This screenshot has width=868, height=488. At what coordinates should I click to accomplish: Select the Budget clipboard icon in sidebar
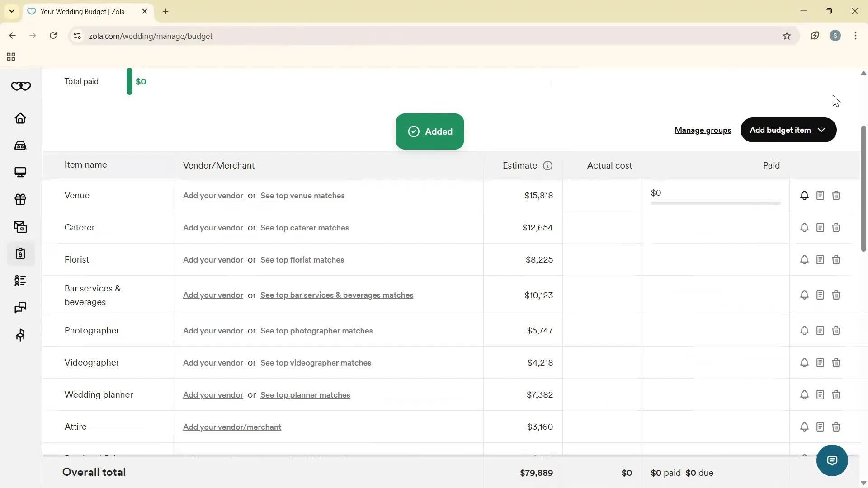click(21, 253)
